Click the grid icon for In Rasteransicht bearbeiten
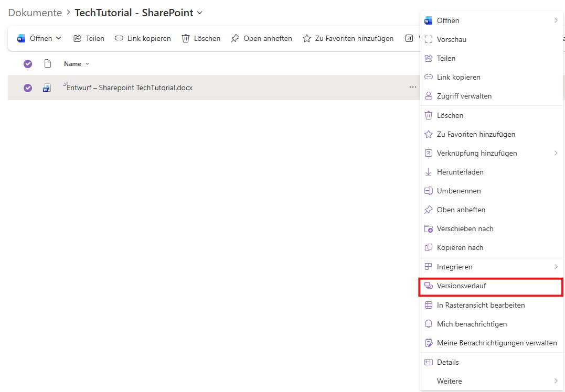 point(429,305)
